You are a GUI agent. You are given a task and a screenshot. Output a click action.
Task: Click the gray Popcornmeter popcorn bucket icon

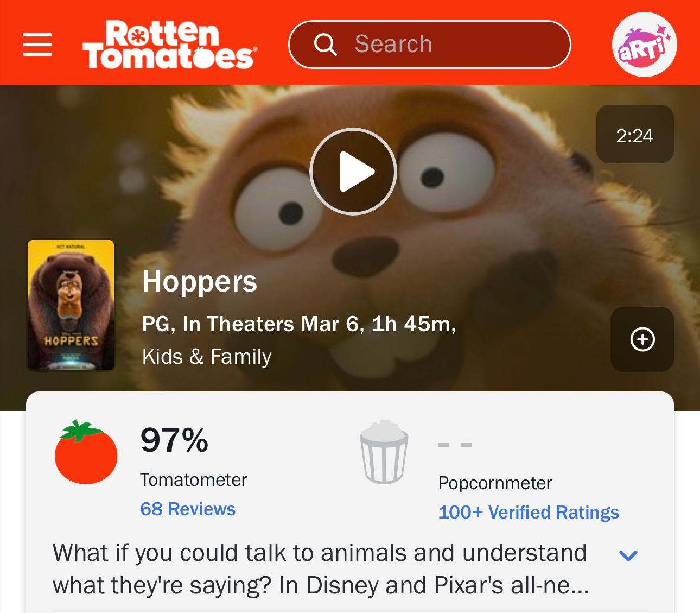[x=384, y=452]
